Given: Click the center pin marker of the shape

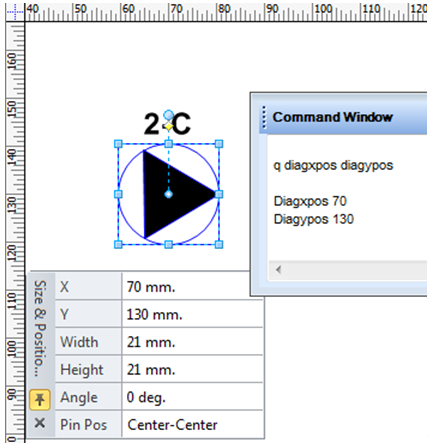Looking at the screenshot, I should 169,194.
